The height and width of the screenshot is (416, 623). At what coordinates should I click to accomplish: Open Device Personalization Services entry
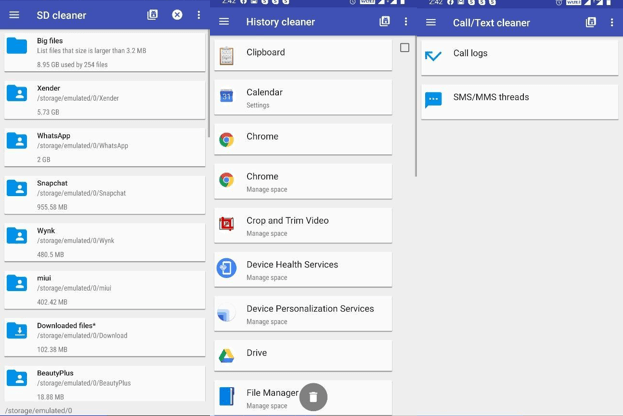[x=303, y=313]
